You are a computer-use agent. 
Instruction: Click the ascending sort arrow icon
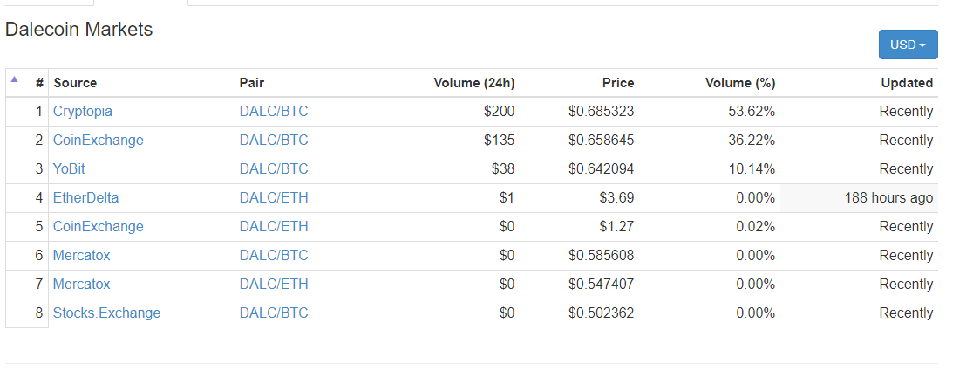click(x=14, y=79)
